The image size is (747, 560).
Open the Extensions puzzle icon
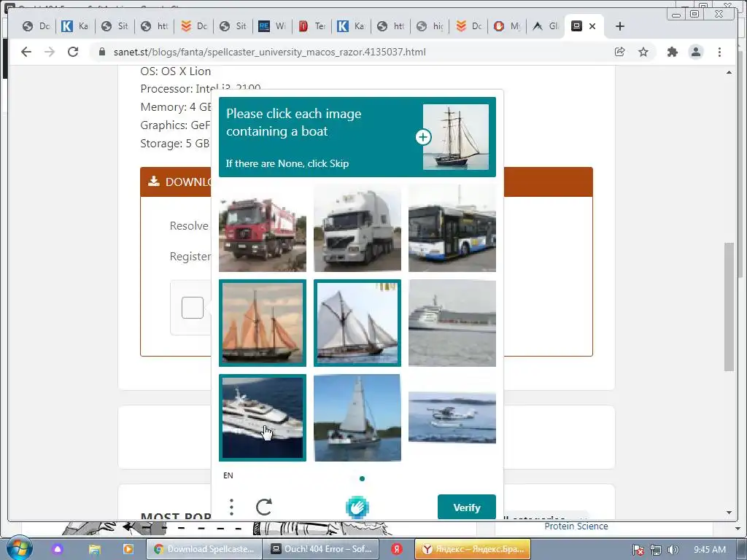(672, 52)
